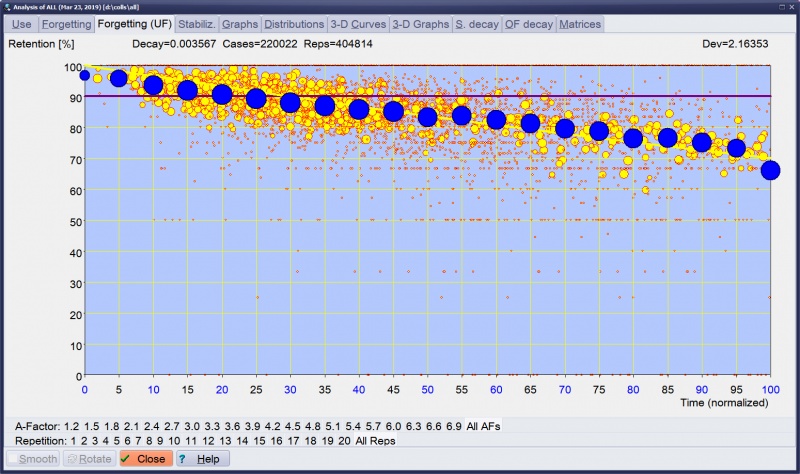Click the app icon in title bar
This screenshot has width=800, height=474.
point(7,7)
